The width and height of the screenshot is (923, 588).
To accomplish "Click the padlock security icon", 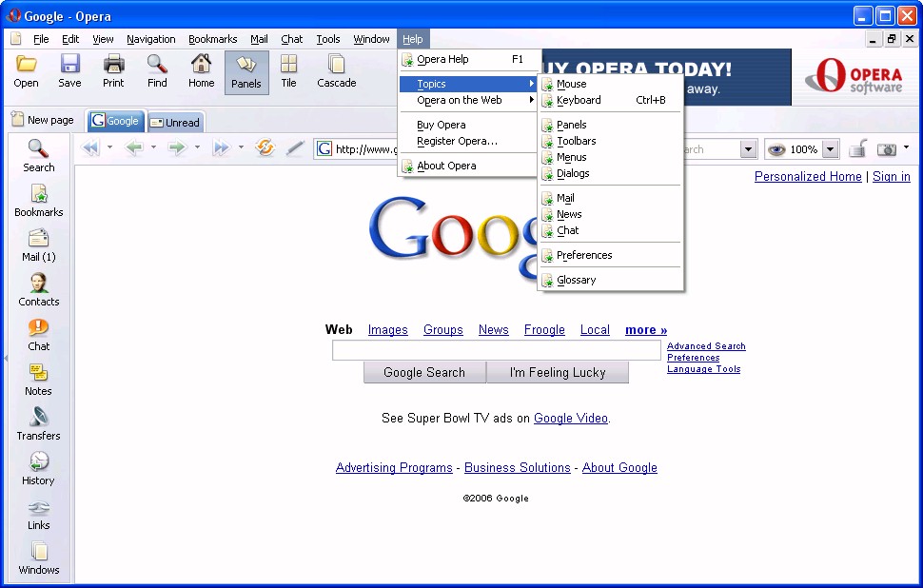I will pyautogui.click(x=858, y=148).
